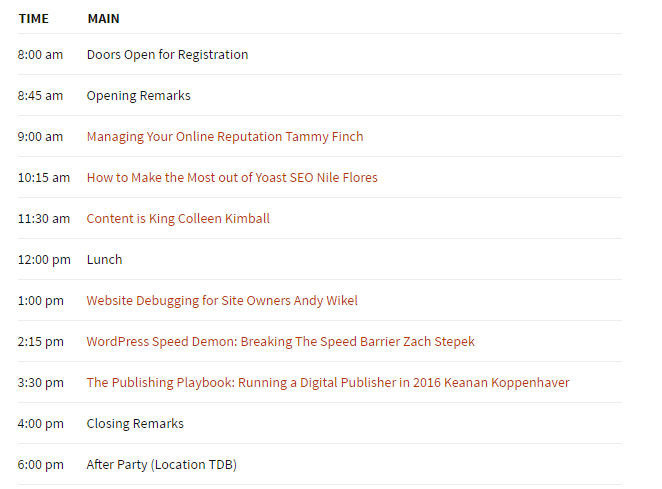Open the Yoast SEO Nile Flores session
662x489 pixels.
232,177
